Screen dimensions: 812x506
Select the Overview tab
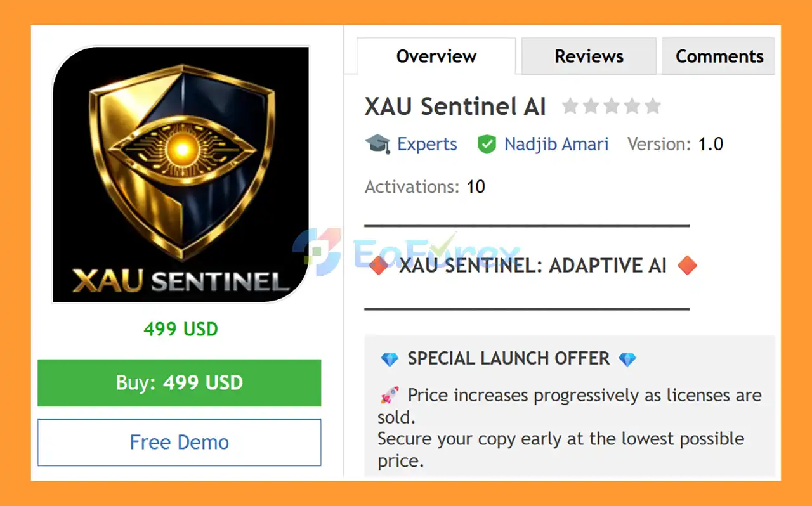(436, 56)
